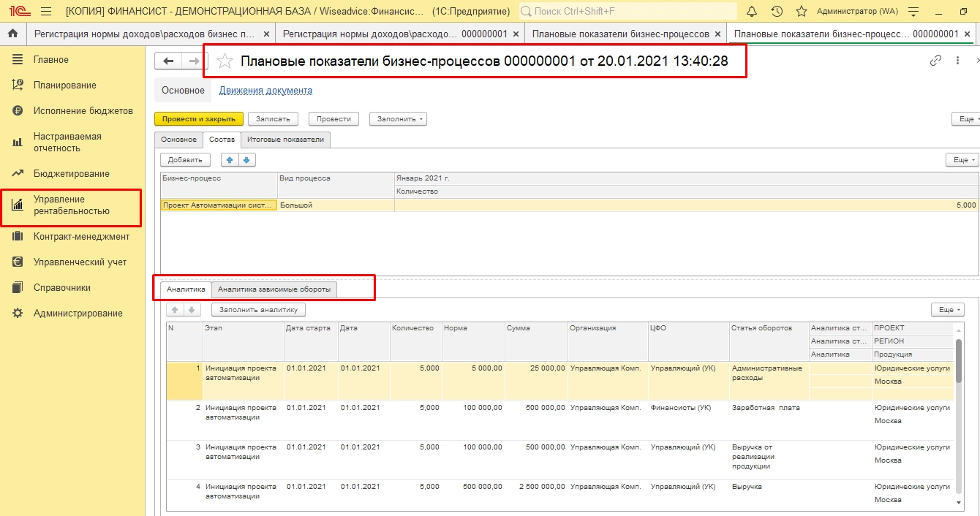Click in the global search field

tap(629, 11)
